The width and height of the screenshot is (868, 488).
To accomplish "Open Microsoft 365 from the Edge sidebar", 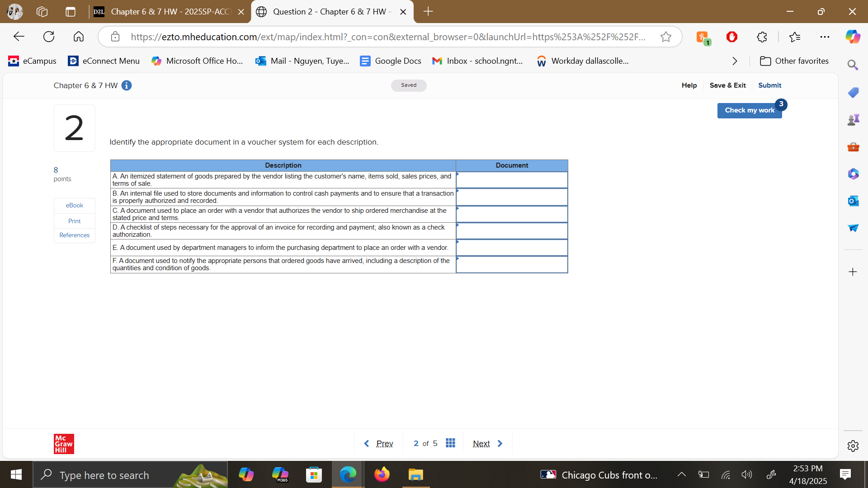I will pyautogui.click(x=853, y=174).
